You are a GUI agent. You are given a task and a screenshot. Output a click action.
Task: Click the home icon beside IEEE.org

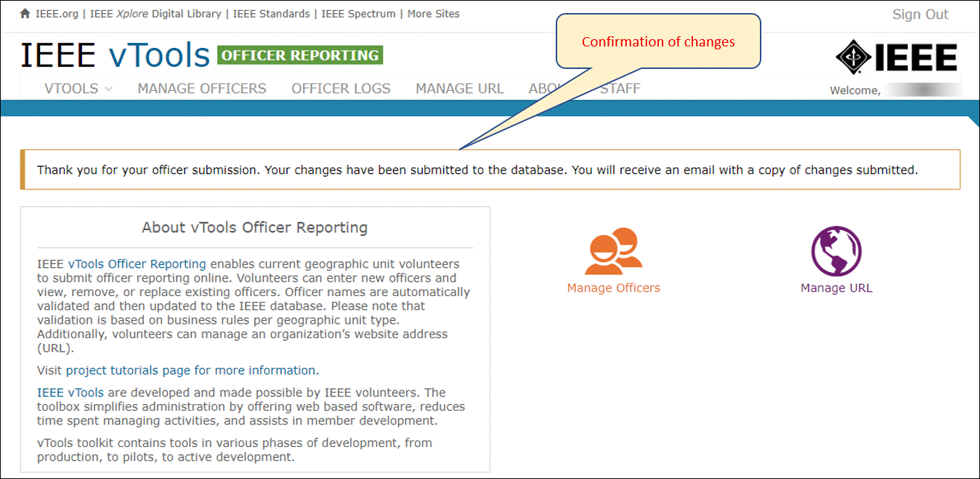point(25,14)
